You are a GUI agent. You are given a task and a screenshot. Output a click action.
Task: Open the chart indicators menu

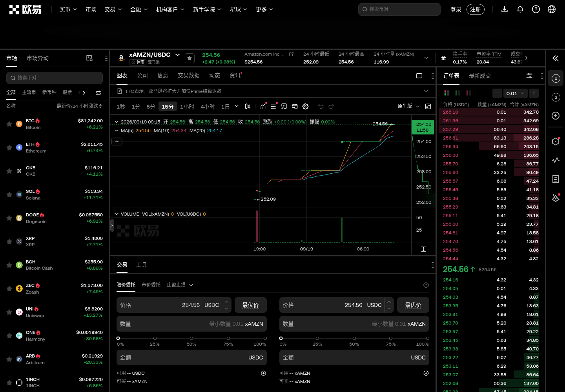263,106
